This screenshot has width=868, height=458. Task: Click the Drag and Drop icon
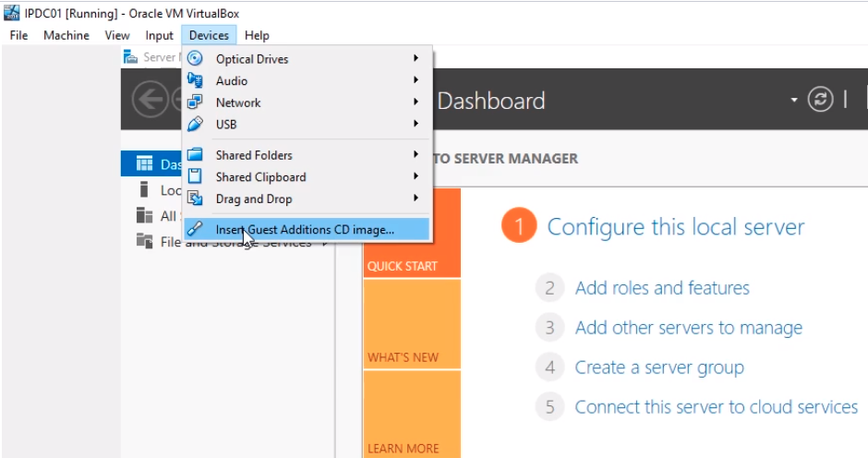195,199
